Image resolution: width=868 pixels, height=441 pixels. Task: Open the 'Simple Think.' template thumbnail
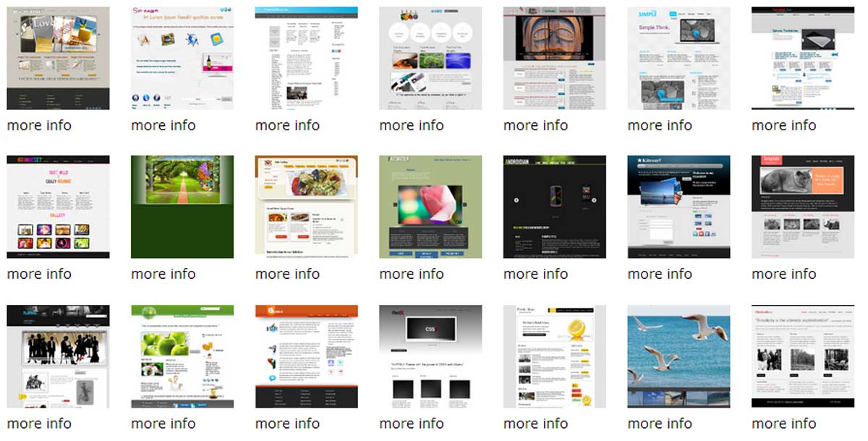[x=678, y=59]
